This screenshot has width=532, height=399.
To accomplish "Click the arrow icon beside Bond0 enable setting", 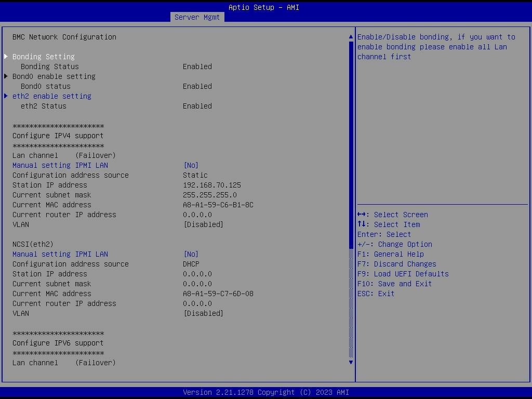I will click(6, 76).
